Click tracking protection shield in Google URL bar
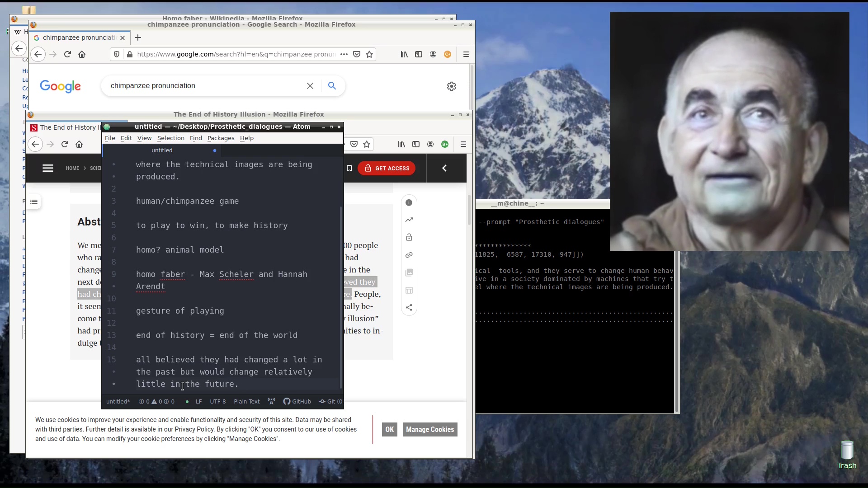The height and width of the screenshot is (488, 868). (117, 54)
